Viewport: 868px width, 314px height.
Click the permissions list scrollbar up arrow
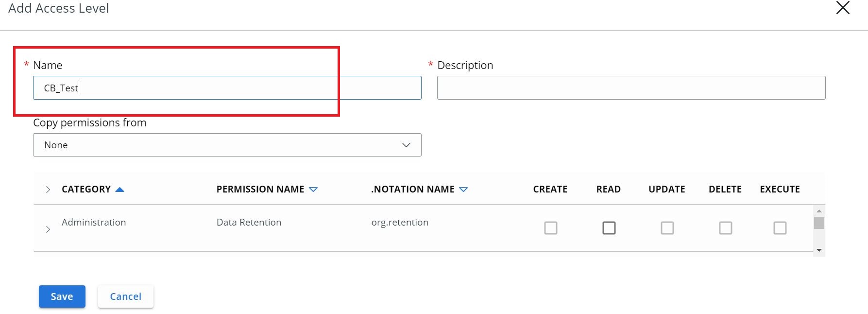(819, 211)
